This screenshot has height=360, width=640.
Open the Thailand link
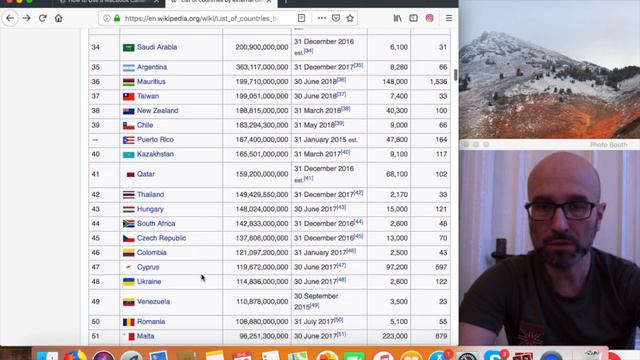(150, 194)
